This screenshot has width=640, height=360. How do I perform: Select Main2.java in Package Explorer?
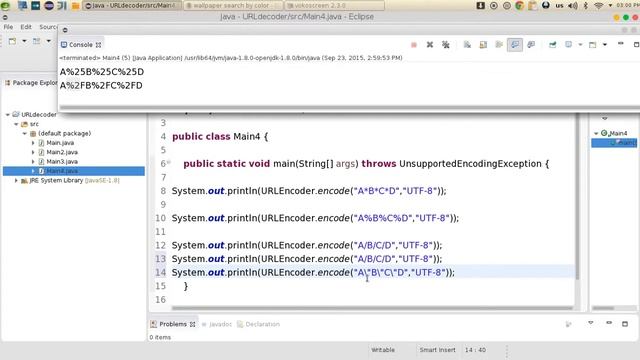[62, 152]
